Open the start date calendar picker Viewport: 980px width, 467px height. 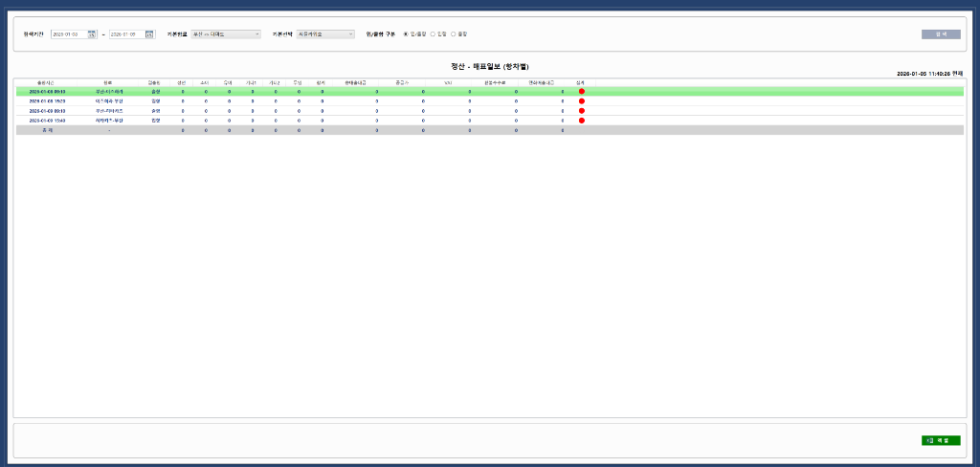[92, 34]
